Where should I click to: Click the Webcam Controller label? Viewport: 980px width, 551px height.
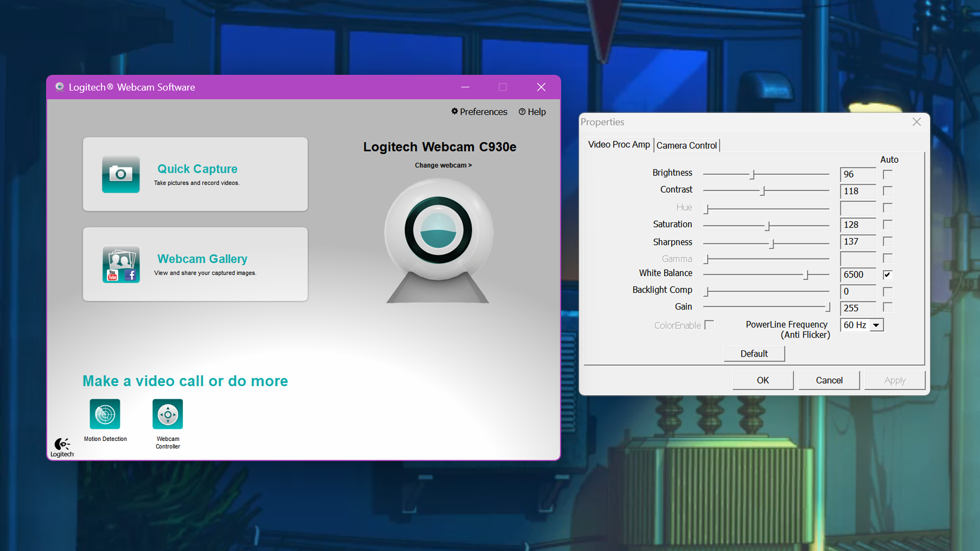tap(168, 443)
